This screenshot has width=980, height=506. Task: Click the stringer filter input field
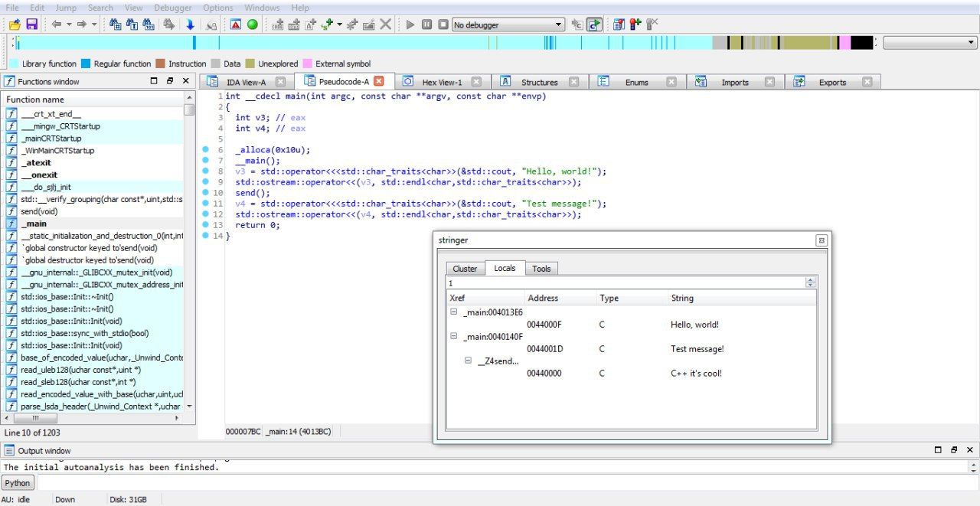tap(626, 282)
